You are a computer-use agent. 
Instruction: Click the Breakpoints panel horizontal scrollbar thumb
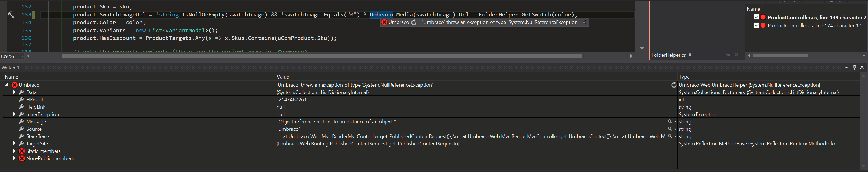tap(780, 56)
